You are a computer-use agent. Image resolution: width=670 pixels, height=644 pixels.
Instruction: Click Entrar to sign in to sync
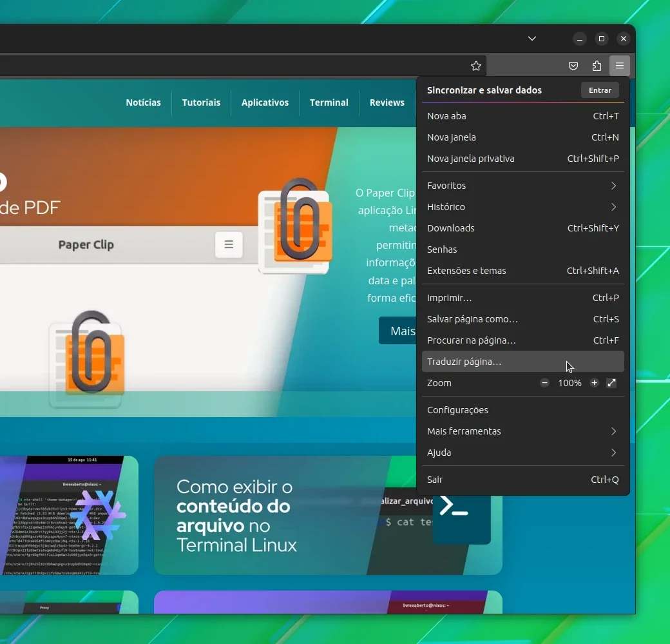tap(600, 90)
